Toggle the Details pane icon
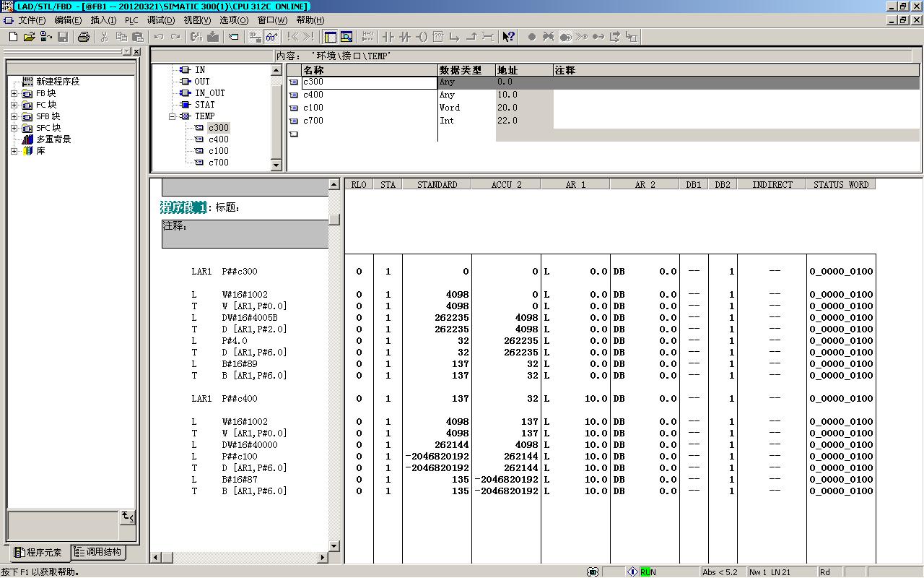The image size is (924, 578). [346, 37]
